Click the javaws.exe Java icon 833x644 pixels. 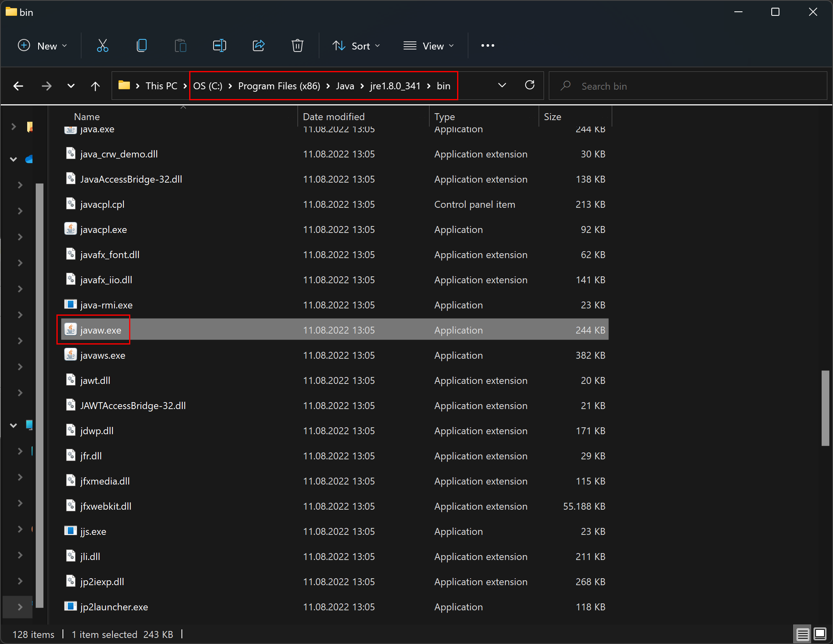71,355
